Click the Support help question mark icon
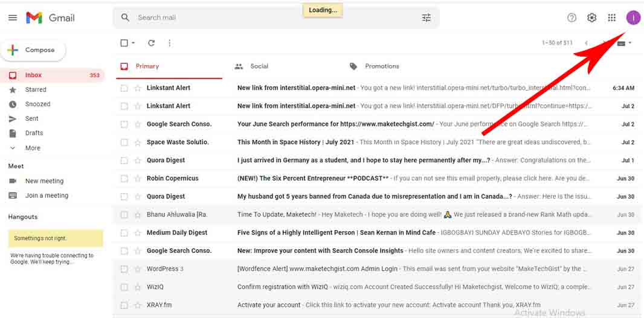 572,18
